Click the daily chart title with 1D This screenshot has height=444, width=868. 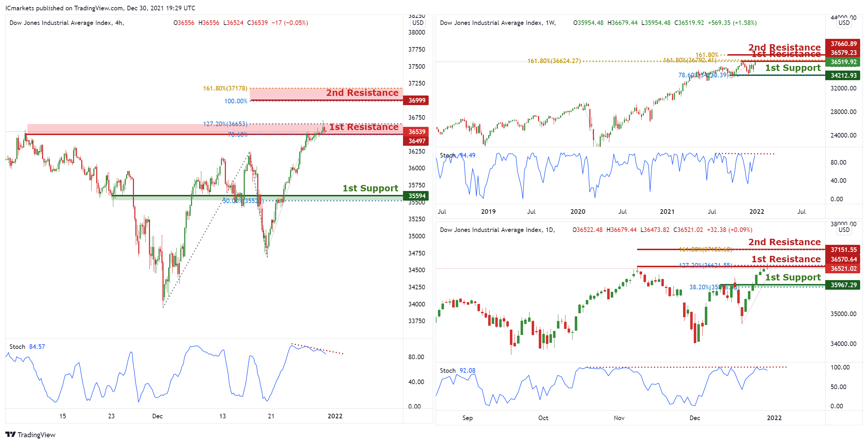[497, 230]
